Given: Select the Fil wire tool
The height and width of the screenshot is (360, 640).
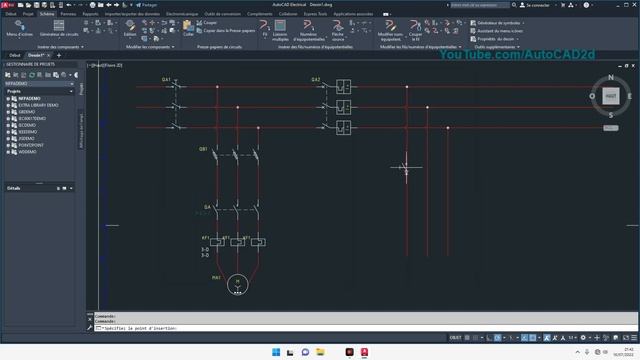Looking at the screenshot, I should [264, 29].
